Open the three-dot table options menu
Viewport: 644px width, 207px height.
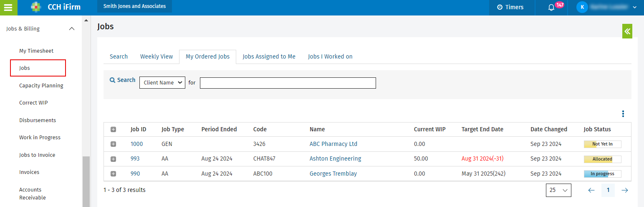623,114
